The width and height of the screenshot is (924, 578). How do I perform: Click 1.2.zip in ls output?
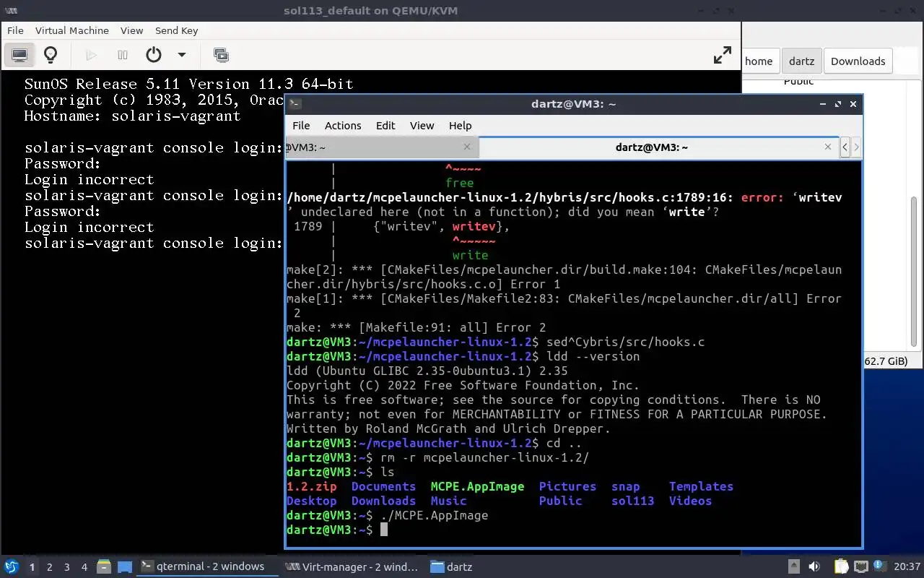coord(312,486)
